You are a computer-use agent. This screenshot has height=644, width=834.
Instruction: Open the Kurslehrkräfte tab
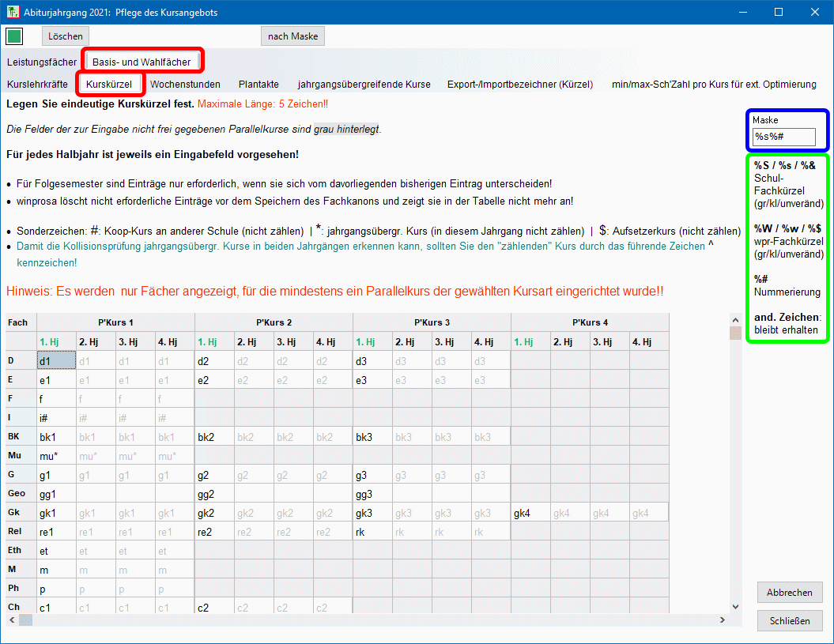[37, 84]
